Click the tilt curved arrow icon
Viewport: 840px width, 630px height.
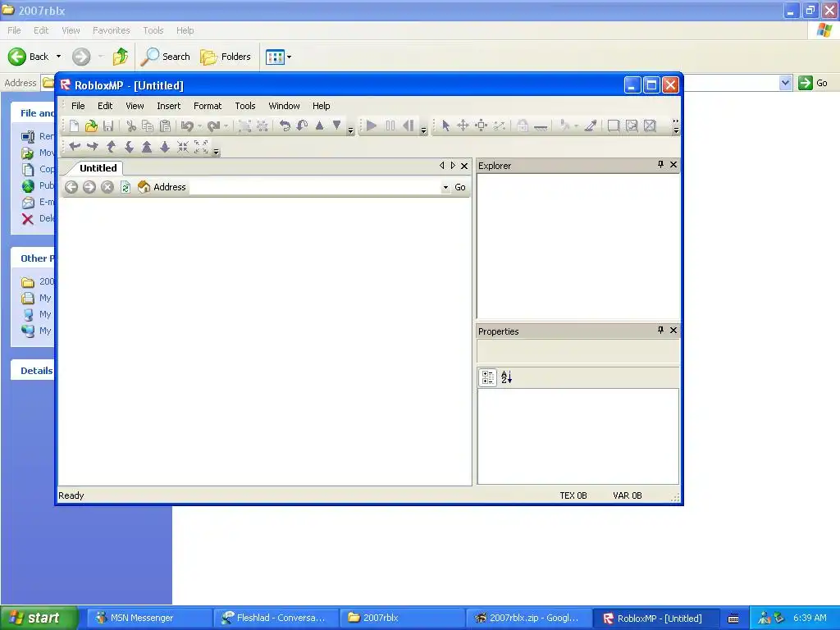point(302,126)
